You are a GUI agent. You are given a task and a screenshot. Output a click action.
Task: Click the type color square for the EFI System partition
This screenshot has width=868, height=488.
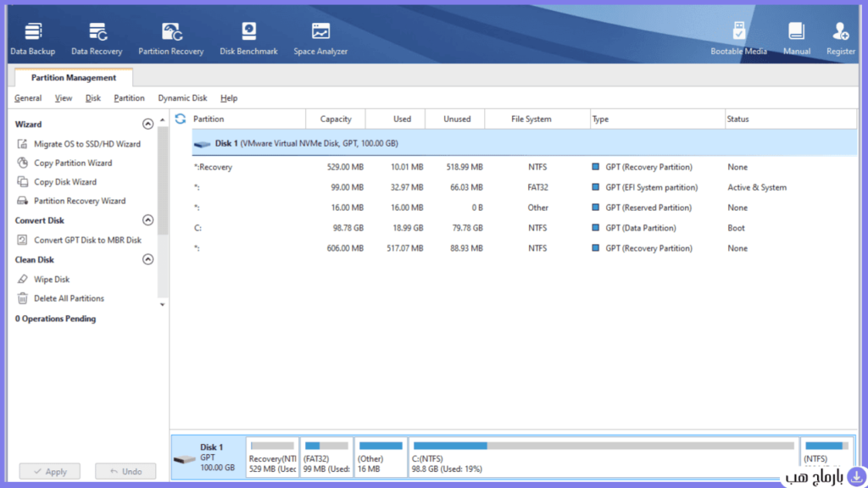pos(596,187)
